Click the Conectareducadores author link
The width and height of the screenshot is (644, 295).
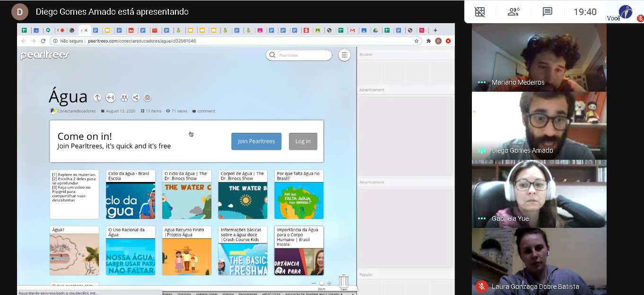pos(76,111)
